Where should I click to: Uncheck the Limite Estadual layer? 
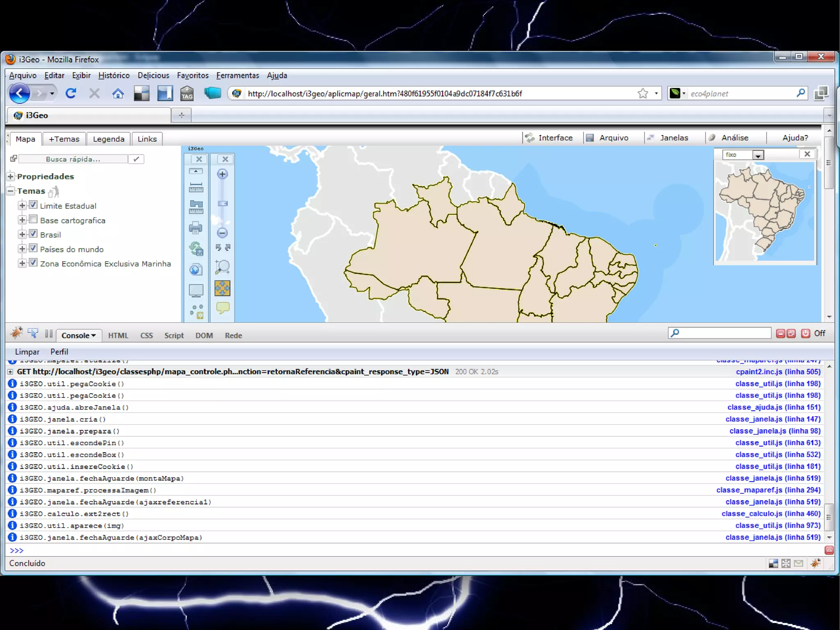(33, 205)
